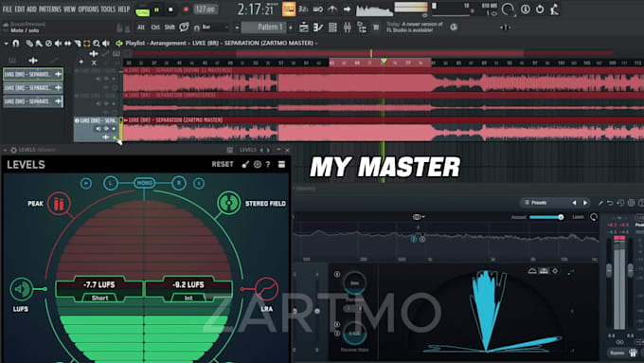644x363 pixels.
Task: Add new pattern with plus button
Action: pyautogui.click(x=291, y=27)
